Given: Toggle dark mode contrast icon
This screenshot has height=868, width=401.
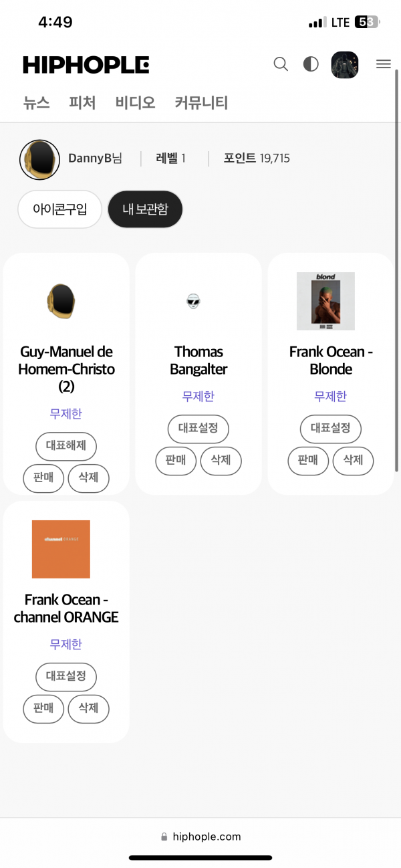Looking at the screenshot, I should pos(311,64).
